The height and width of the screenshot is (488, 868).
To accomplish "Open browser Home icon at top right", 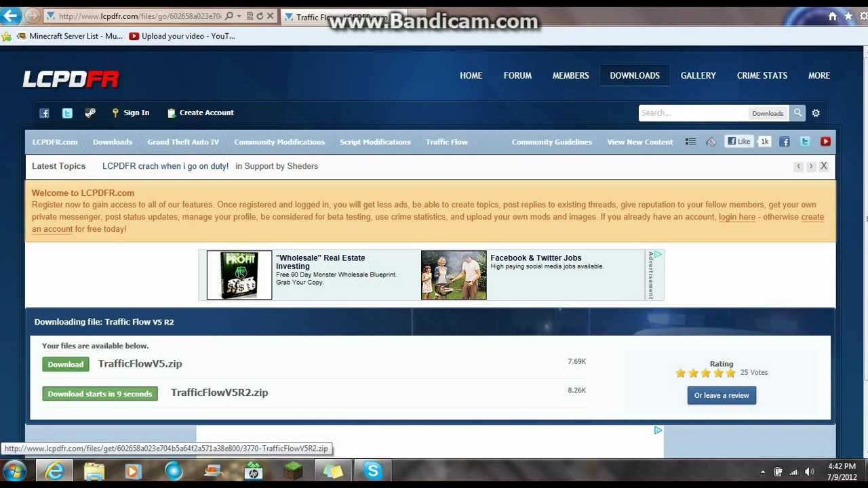I will pos(833,16).
